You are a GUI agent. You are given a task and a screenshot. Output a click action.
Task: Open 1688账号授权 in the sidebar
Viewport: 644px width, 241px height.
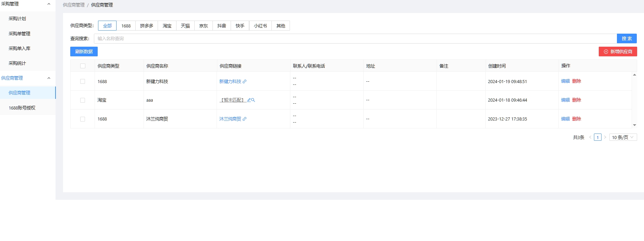click(x=22, y=108)
